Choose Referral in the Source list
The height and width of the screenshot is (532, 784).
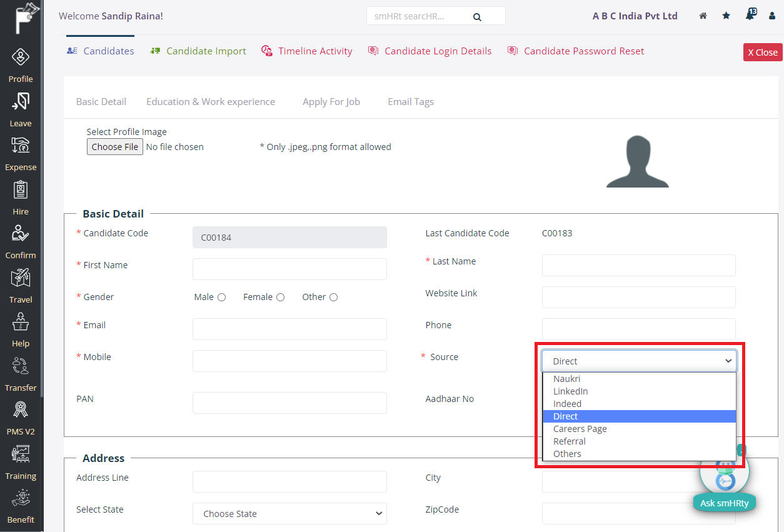[569, 441]
